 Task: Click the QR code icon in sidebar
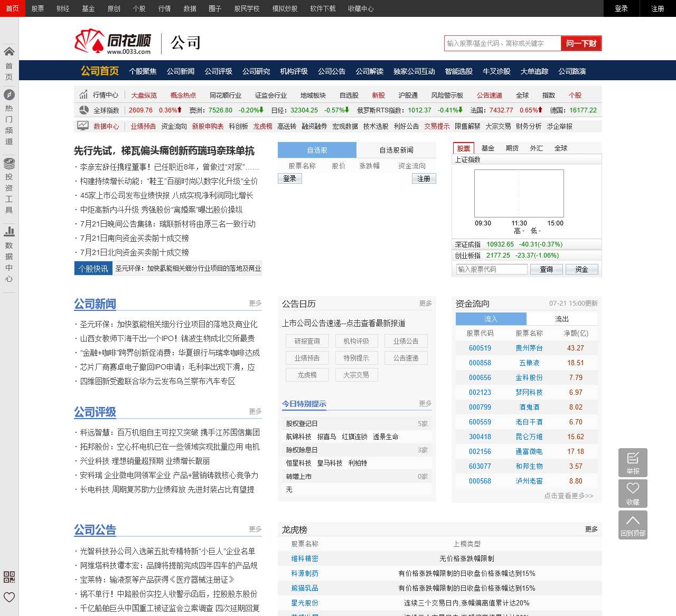(x=9, y=576)
